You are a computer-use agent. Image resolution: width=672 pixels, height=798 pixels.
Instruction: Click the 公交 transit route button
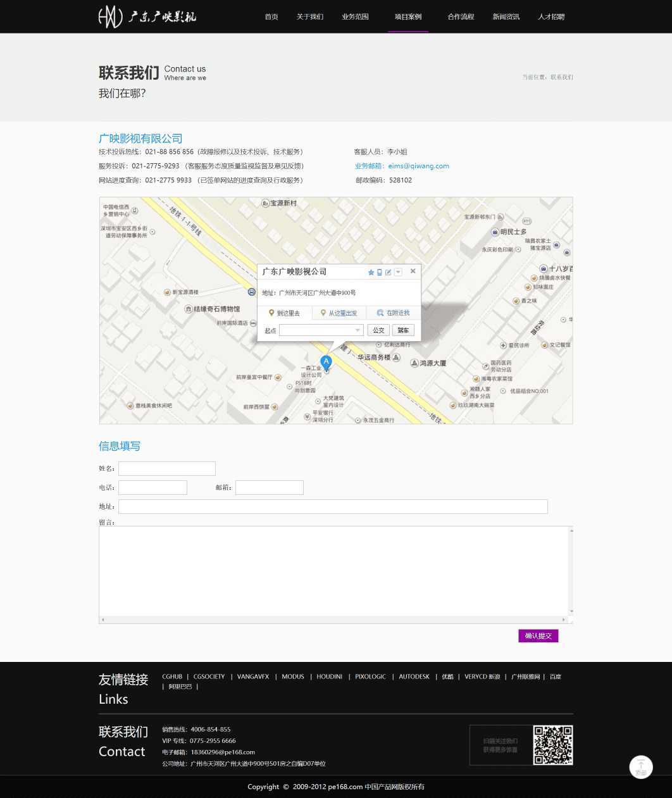[378, 330]
